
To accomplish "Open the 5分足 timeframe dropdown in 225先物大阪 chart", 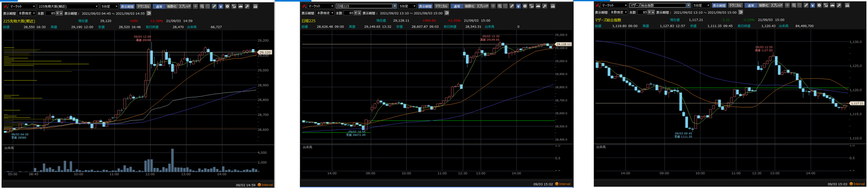I will [x=109, y=6].
